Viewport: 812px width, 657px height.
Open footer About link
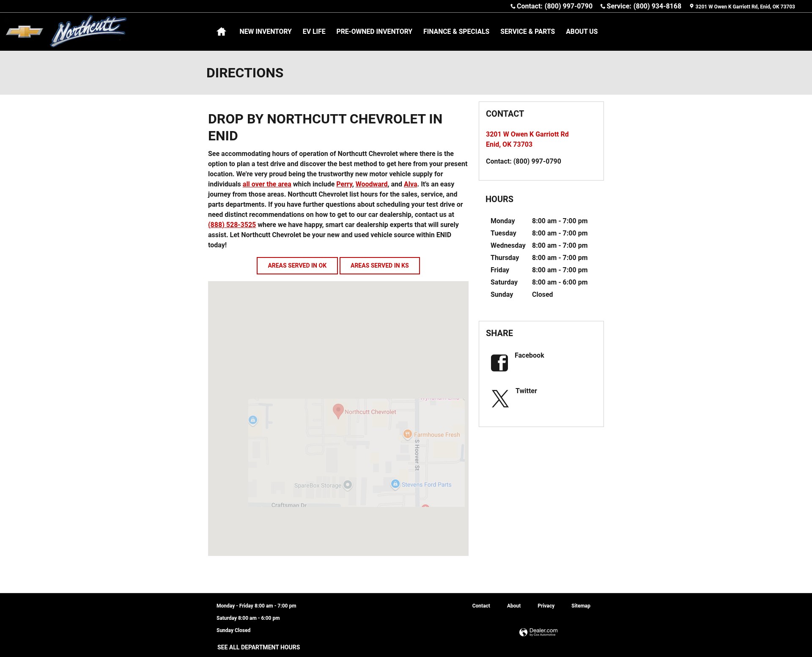pyautogui.click(x=514, y=606)
